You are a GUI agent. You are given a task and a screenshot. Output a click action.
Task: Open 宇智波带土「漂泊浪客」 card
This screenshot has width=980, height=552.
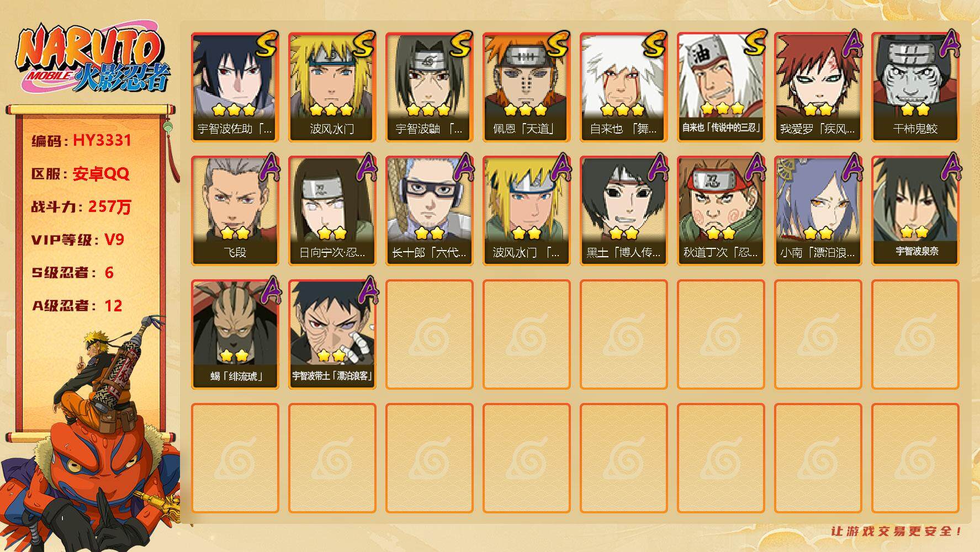pyautogui.click(x=332, y=335)
